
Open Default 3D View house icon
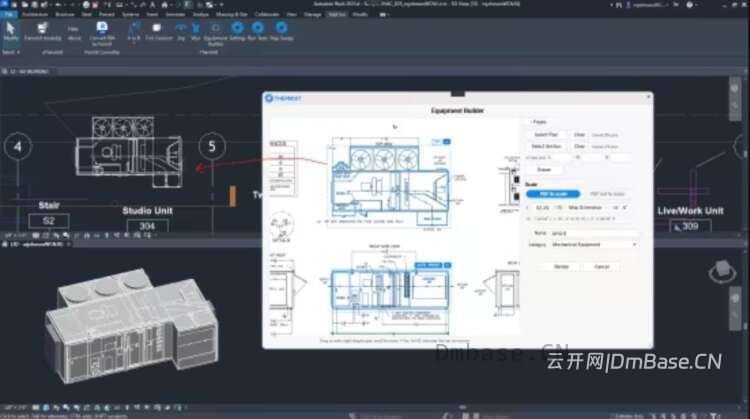point(165,5)
